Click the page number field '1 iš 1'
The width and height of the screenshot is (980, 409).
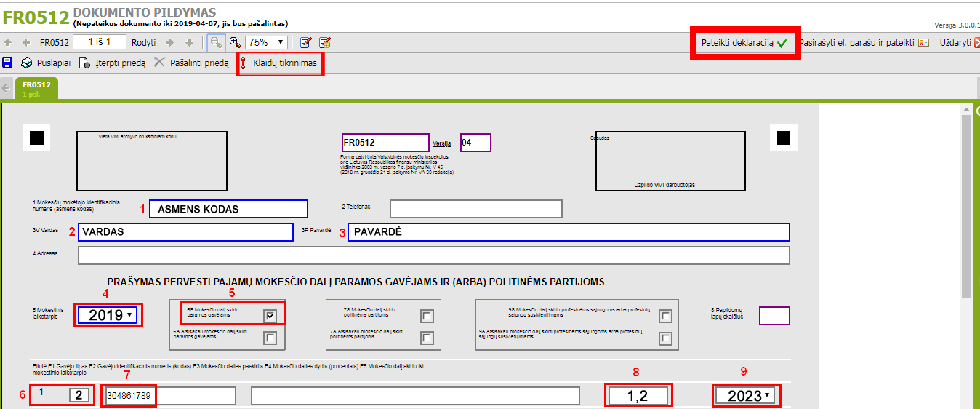[100, 42]
